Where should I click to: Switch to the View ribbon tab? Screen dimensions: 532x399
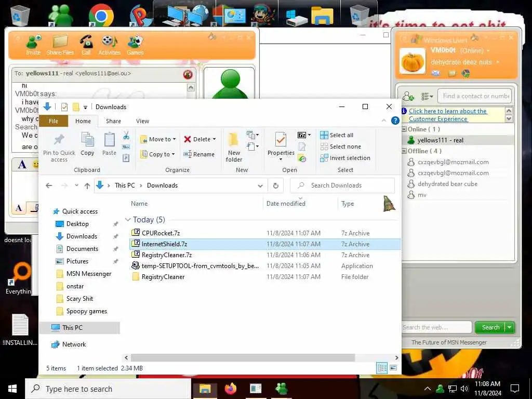(x=142, y=121)
